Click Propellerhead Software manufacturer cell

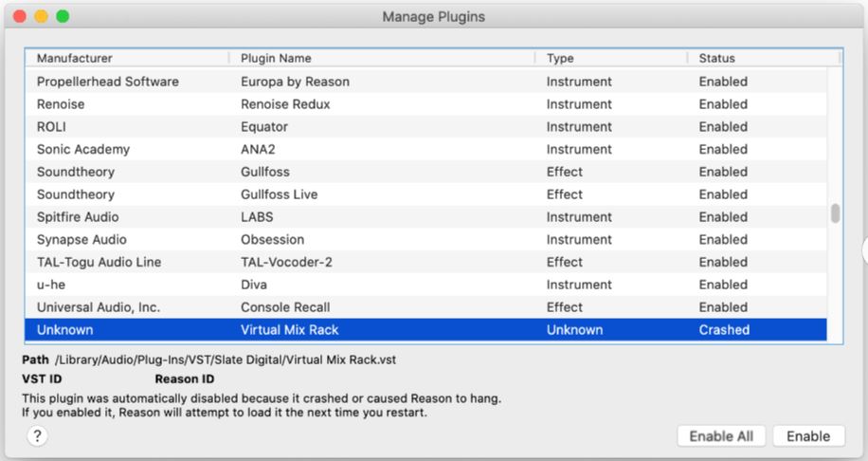tap(107, 82)
